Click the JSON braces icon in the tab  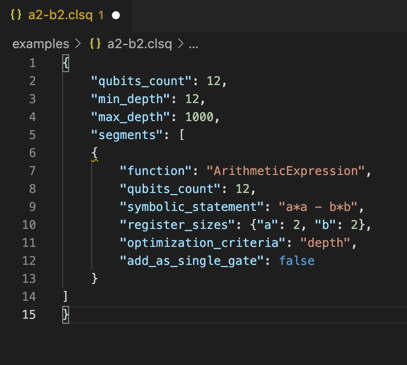point(16,15)
